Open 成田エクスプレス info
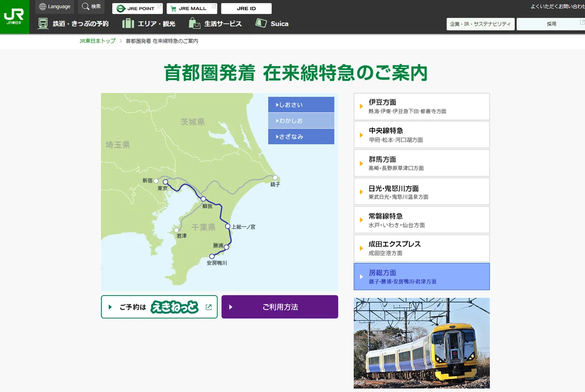Screen dimensions: 585x392 422,248
